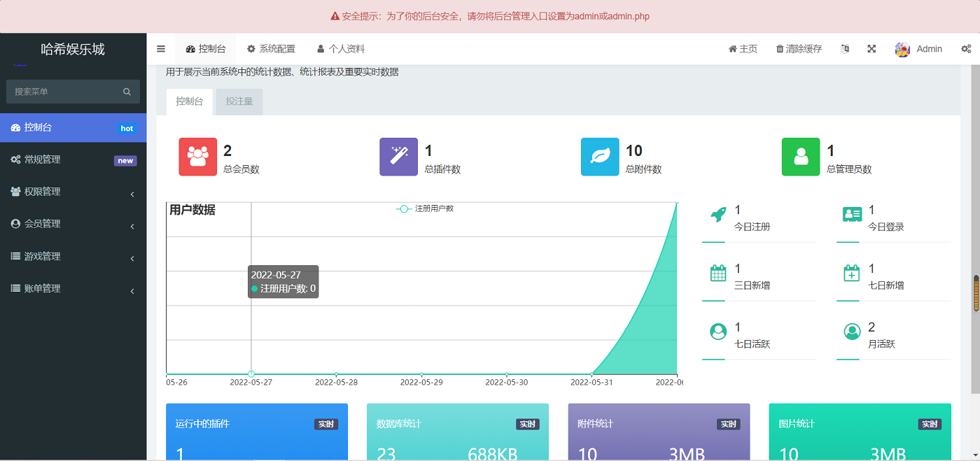980x461 pixels.
Task: Click the sidebar menu search input
Action: (x=66, y=91)
